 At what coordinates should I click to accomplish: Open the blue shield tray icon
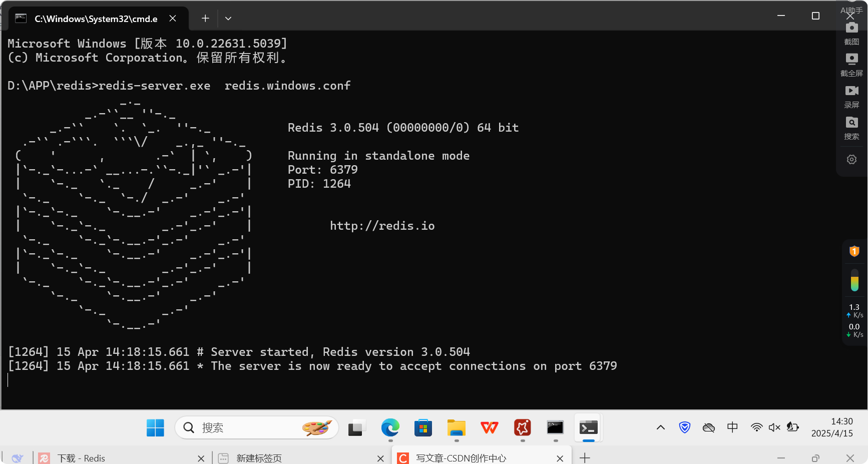point(685,427)
